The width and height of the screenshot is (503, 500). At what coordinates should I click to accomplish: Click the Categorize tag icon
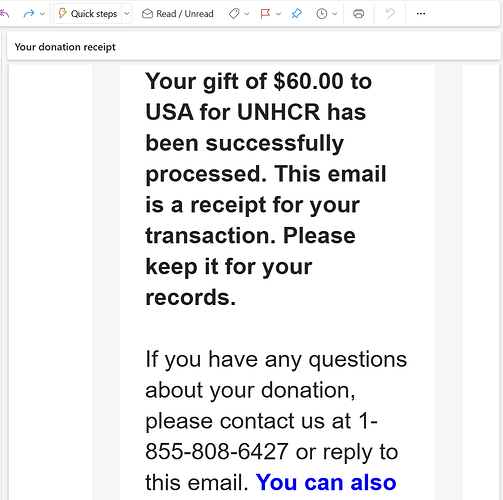point(234,14)
